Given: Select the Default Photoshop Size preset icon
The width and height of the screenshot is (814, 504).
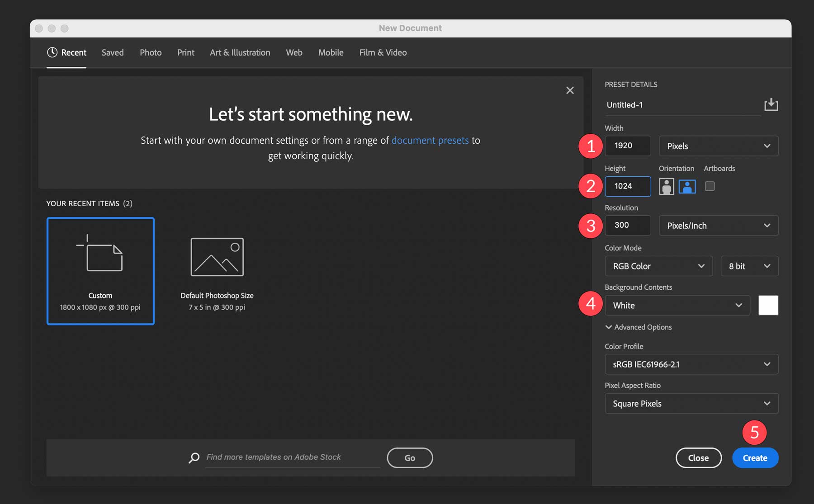Looking at the screenshot, I should 217,257.
